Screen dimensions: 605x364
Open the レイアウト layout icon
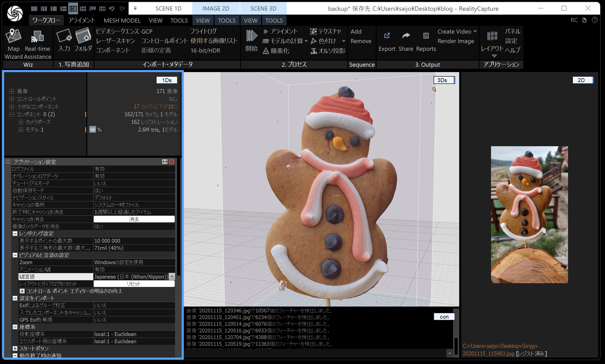[x=492, y=36]
